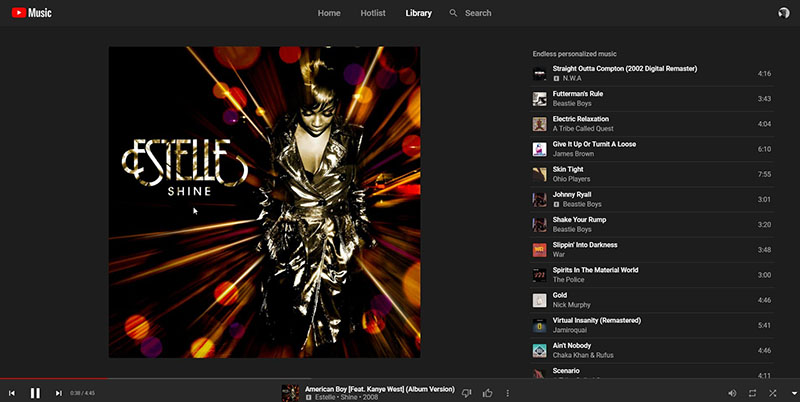
Task: Click the YouTube Music logo
Action: pos(32,13)
